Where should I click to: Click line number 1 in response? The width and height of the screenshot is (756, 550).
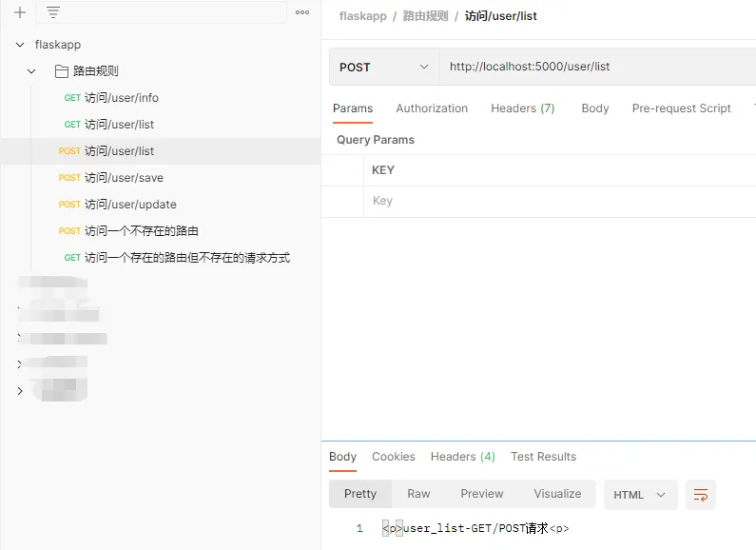coord(359,529)
